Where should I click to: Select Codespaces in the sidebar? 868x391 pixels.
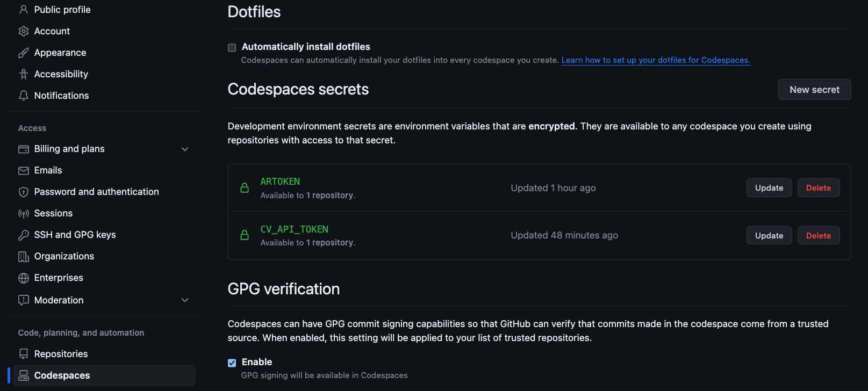click(62, 375)
